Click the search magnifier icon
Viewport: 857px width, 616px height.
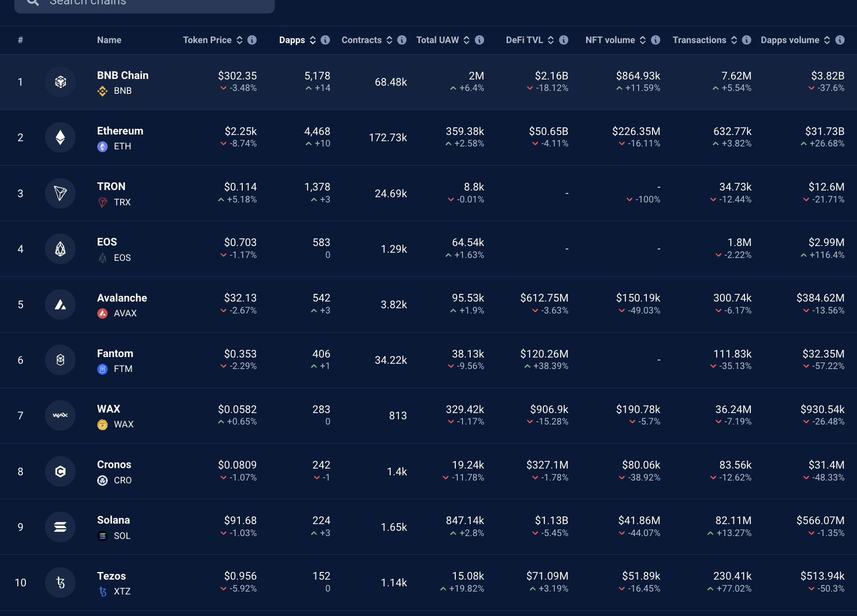[33, 2]
